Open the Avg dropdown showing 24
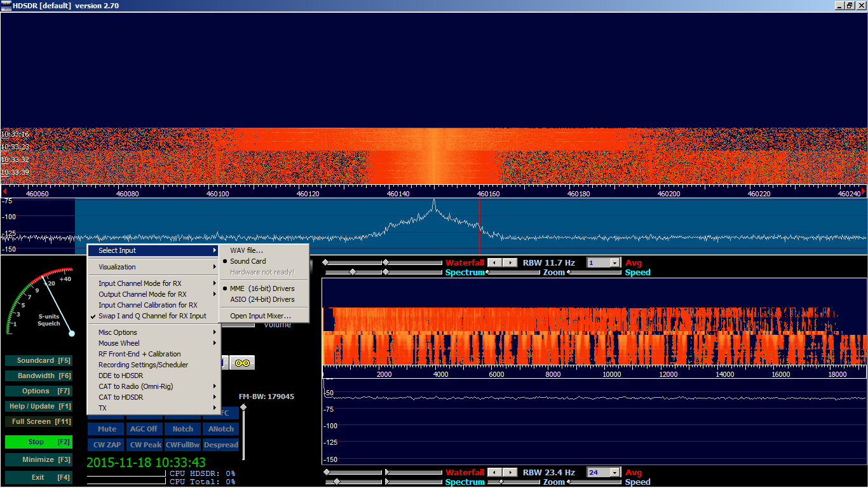The width and height of the screenshot is (868, 488). coord(614,473)
